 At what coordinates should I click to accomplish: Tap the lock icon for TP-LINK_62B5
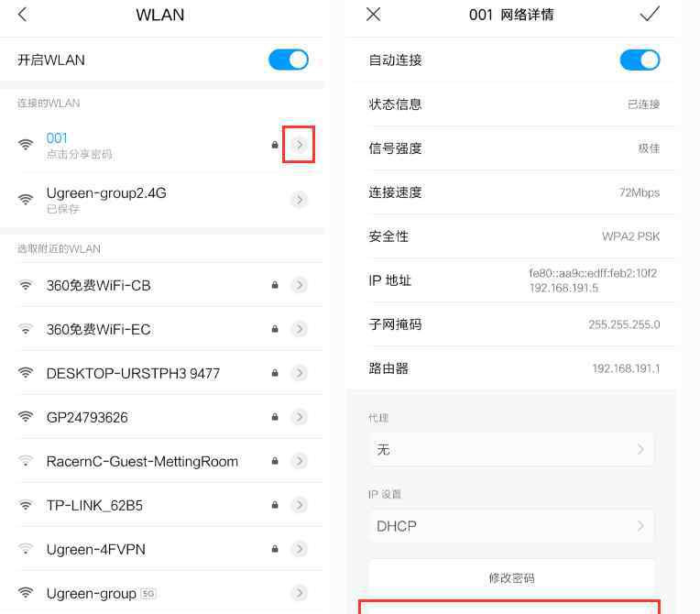pos(275,505)
